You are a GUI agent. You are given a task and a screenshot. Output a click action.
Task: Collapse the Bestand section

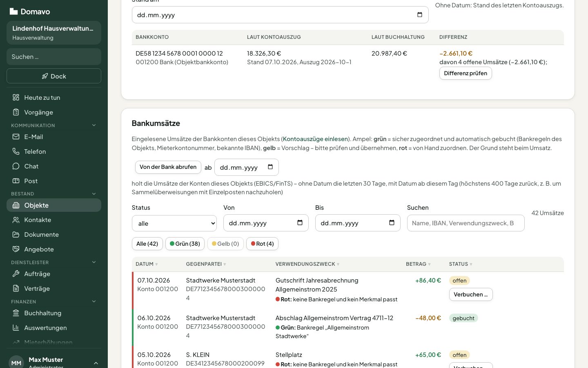pos(94,194)
